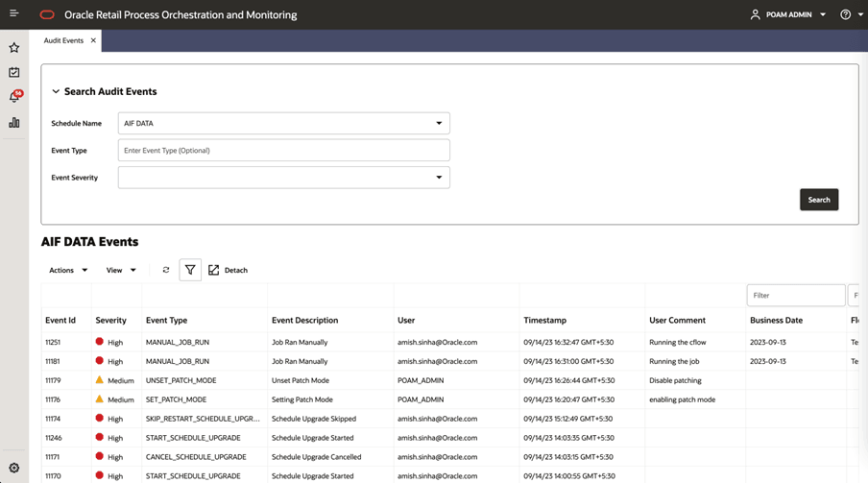The height and width of the screenshot is (483, 868).
Task: Click the Oracle logo icon
Action: (x=47, y=14)
